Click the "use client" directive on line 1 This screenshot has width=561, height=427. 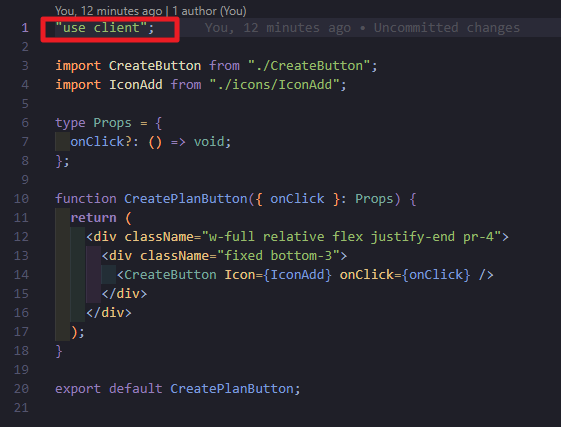(104, 28)
